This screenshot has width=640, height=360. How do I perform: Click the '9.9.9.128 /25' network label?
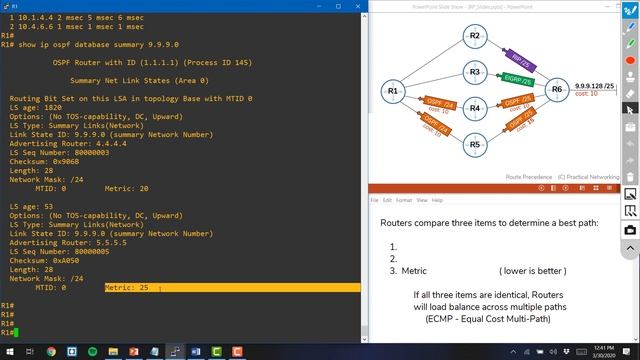point(594,86)
